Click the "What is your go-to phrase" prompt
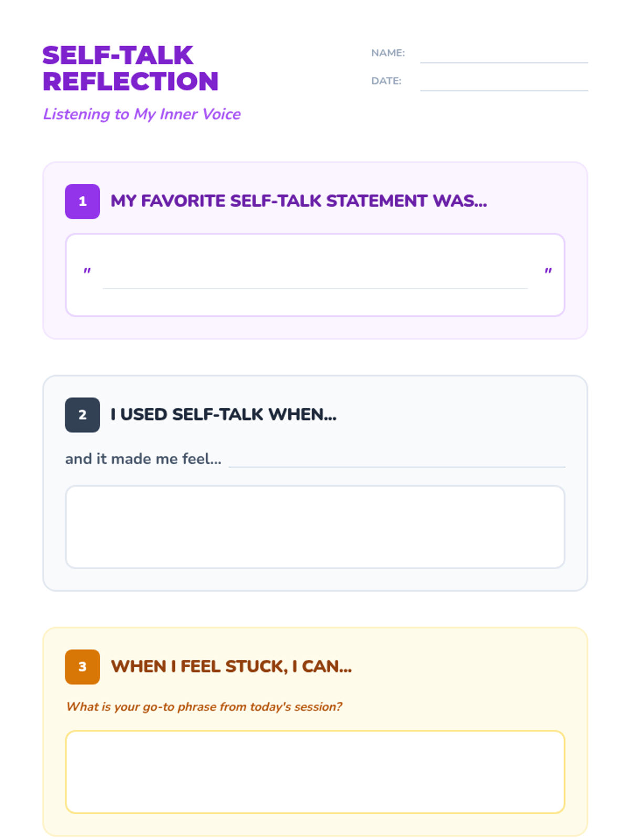This screenshot has height=840, width=630. click(x=204, y=707)
